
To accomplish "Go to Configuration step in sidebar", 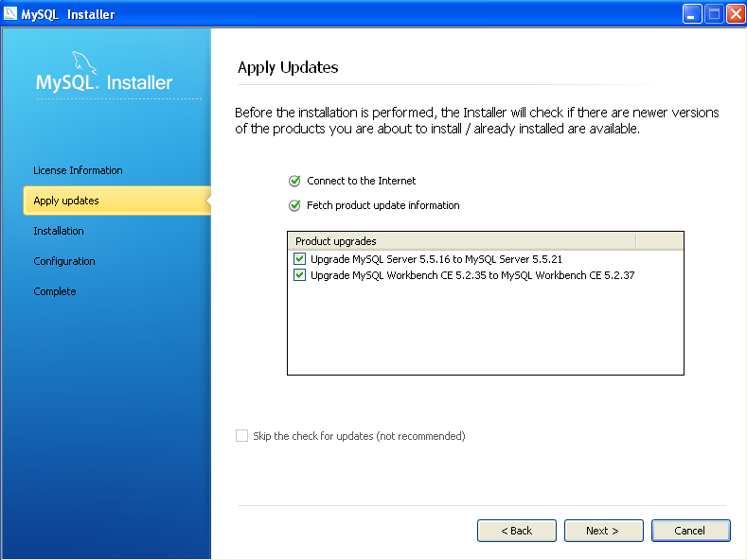I will click(64, 261).
